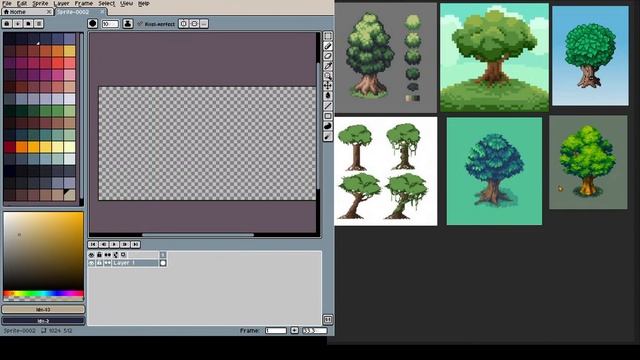Image resolution: width=640 pixels, height=360 pixels.
Task: Open the ink type button
Action: [x=128, y=24]
